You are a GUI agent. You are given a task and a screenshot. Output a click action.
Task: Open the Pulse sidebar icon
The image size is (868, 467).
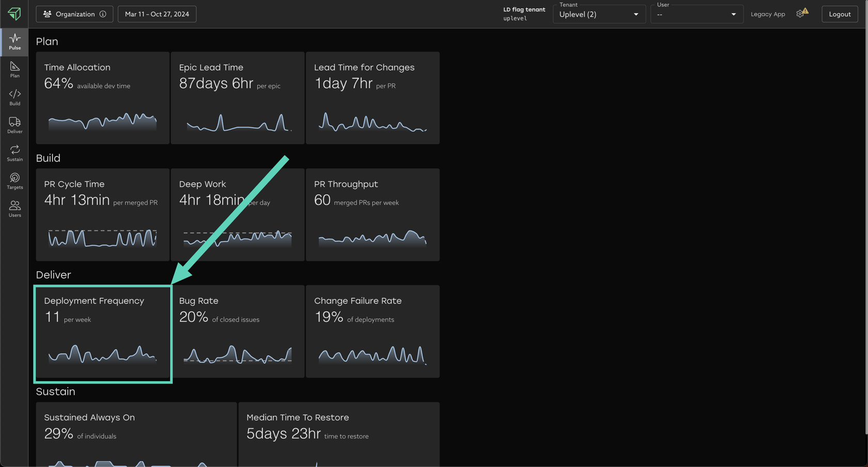coord(14,42)
